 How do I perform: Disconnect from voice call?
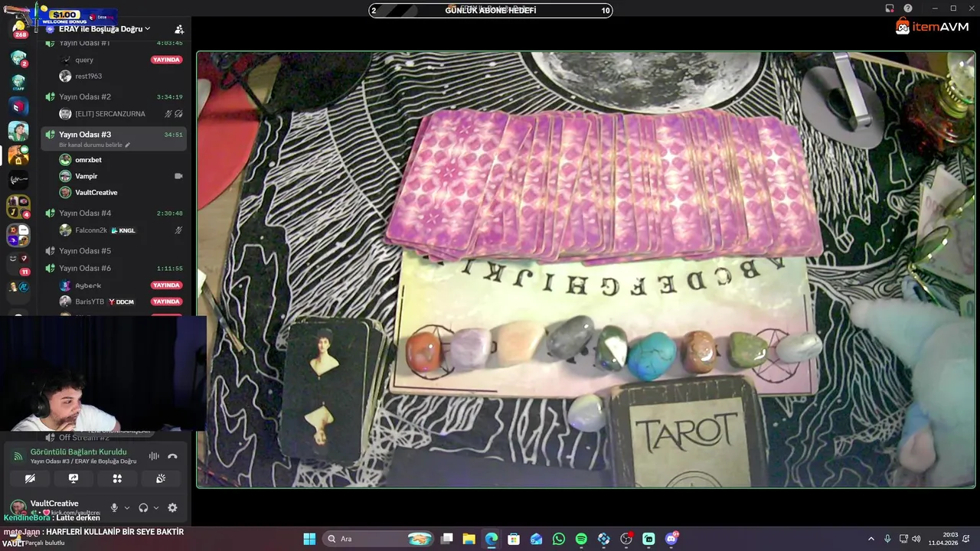[172, 456]
